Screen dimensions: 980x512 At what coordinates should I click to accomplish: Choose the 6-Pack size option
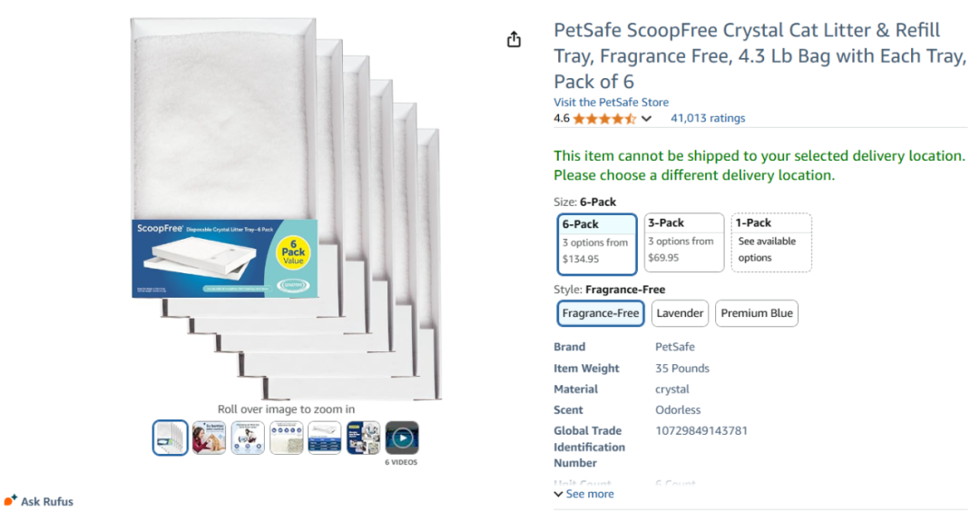point(596,243)
